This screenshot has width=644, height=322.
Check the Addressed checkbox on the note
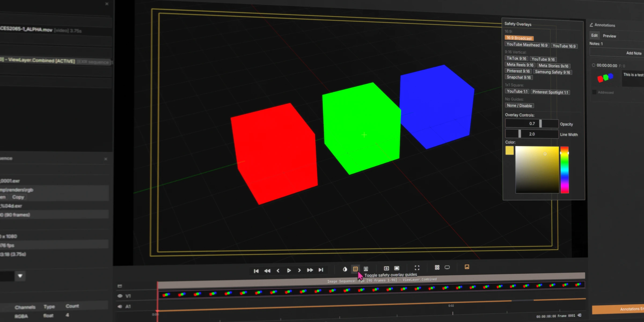coord(594,92)
